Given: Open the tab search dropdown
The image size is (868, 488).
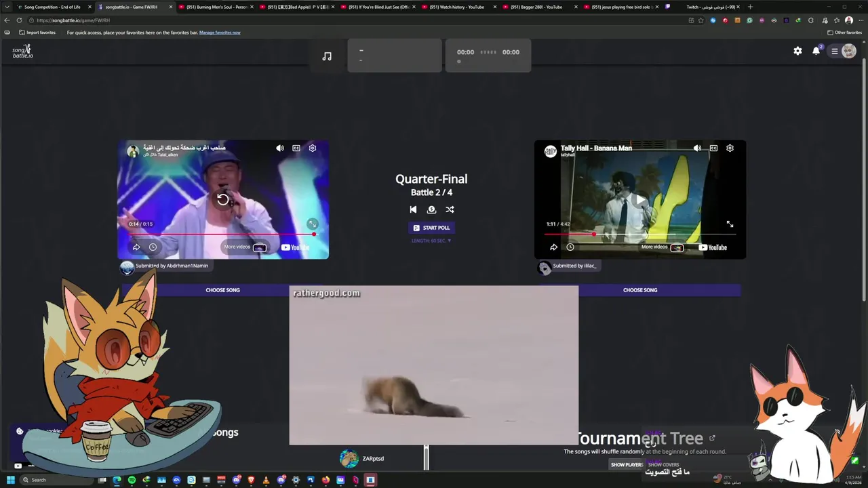Looking at the screenshot, I should click(7, 7).
